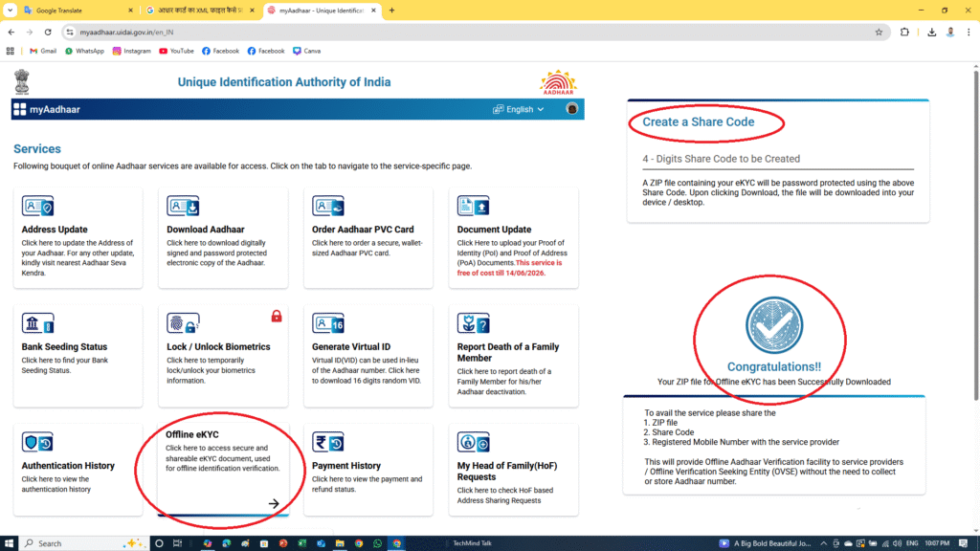Click the Offline eKYC arrow button
The image size is (980, 551).
coord(274,503)
